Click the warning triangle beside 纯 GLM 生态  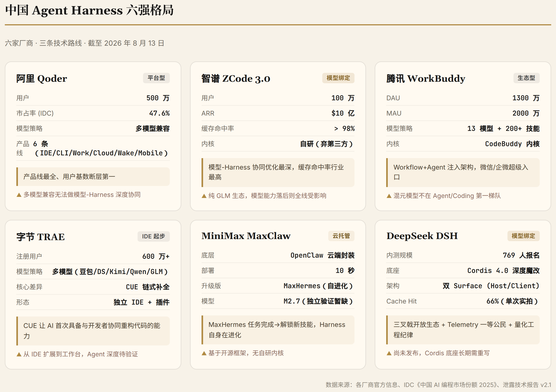204,196
